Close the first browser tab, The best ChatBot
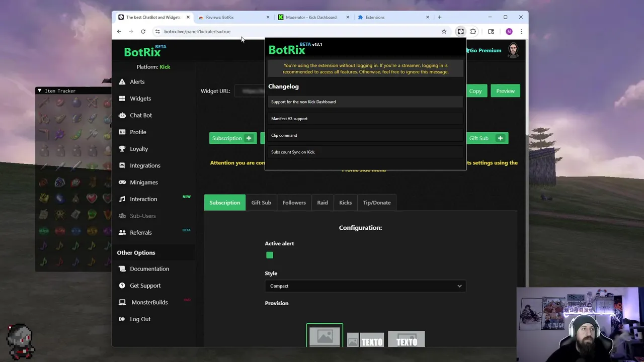The image size is (644, 362). click(x=188, y=17)
